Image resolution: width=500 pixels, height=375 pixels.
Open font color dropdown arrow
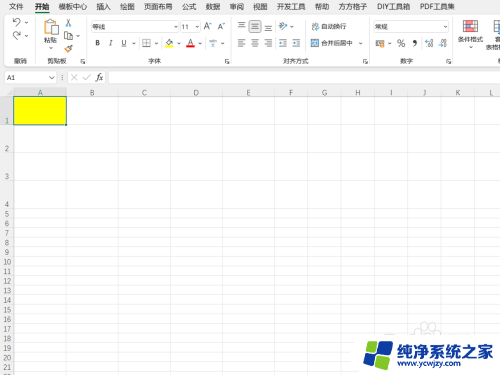pos(200,43)
